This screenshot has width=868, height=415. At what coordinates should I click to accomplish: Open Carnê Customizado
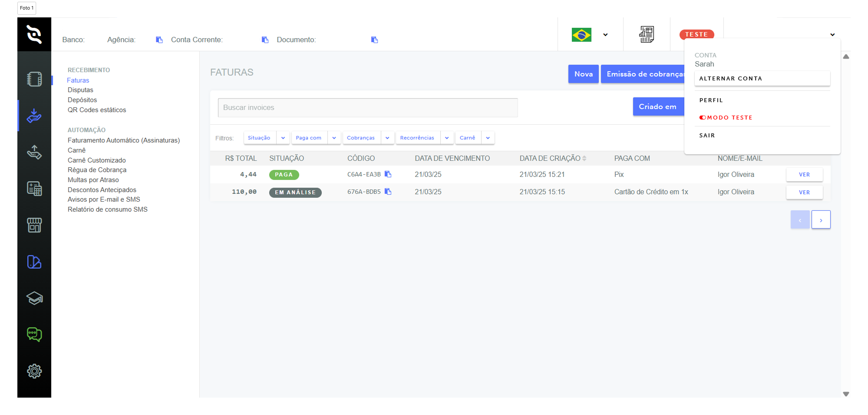coord(96,160)
